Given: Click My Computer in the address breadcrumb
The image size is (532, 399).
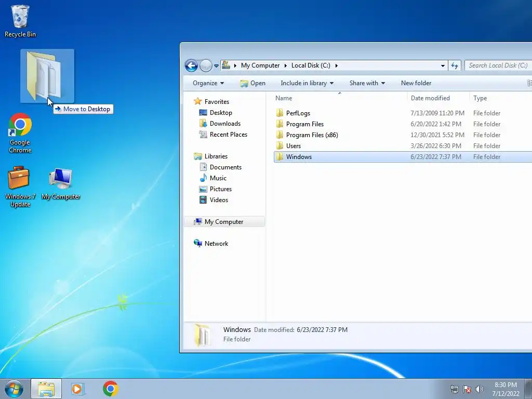Looking at the screenshot, I should 260,65.
